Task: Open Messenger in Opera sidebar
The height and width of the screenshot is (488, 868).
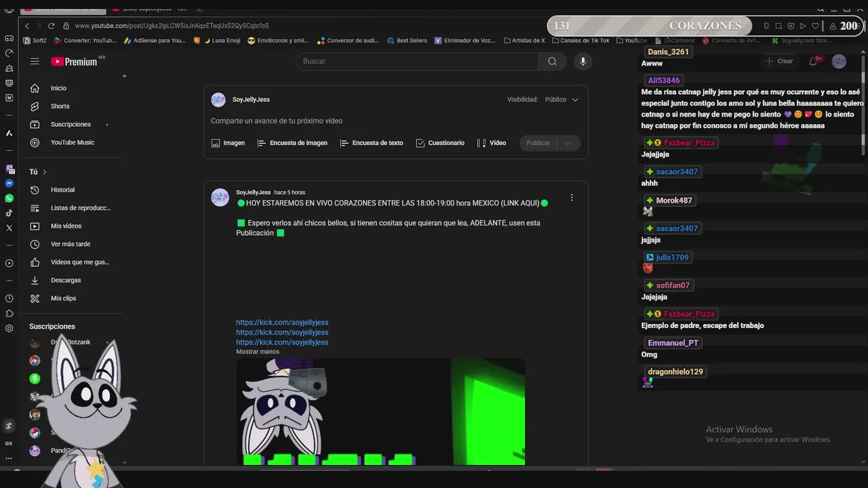Action: pos(9,184)
